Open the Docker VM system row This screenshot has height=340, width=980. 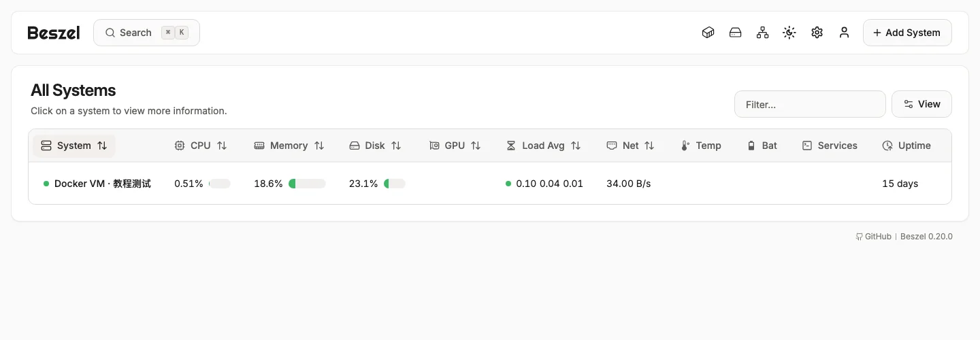point(490,184)
